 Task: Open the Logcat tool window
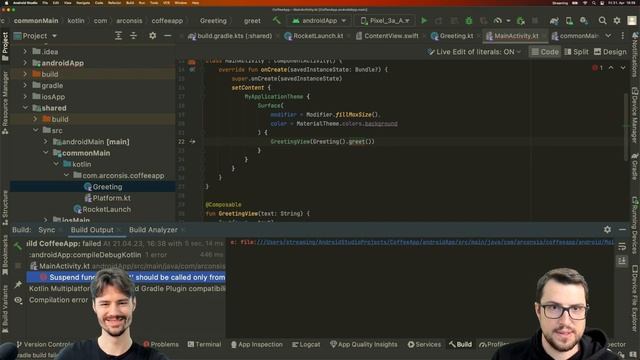[x=306, y=344]
